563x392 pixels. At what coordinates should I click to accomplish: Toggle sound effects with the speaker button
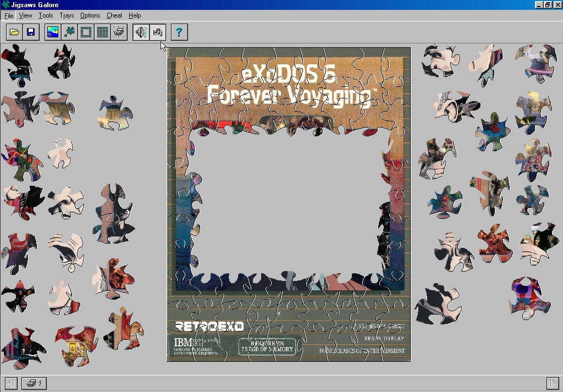(141, 32)
